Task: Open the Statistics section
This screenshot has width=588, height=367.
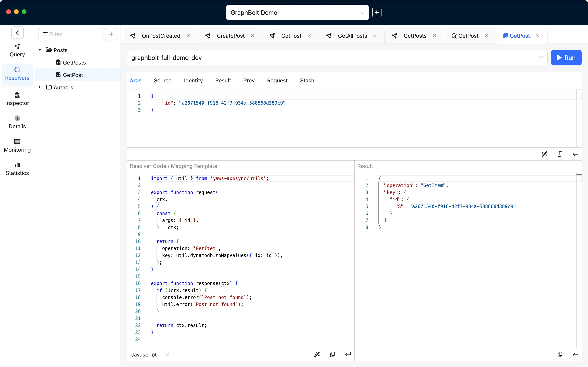Action: coord(17,169)
